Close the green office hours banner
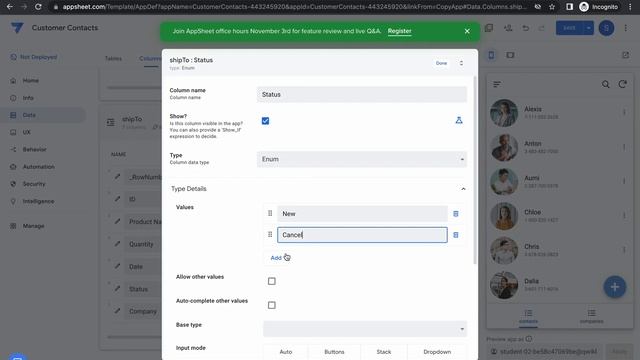 click(467, 31)
